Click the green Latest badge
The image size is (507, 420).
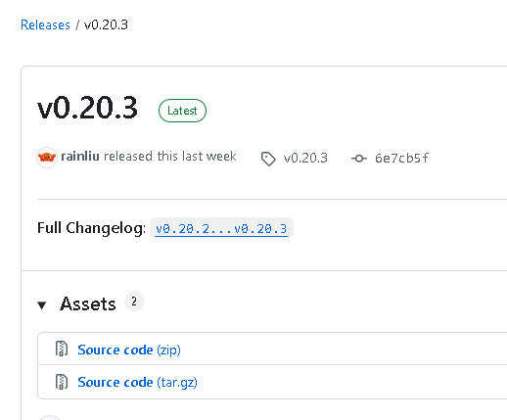tap(182, 111)
